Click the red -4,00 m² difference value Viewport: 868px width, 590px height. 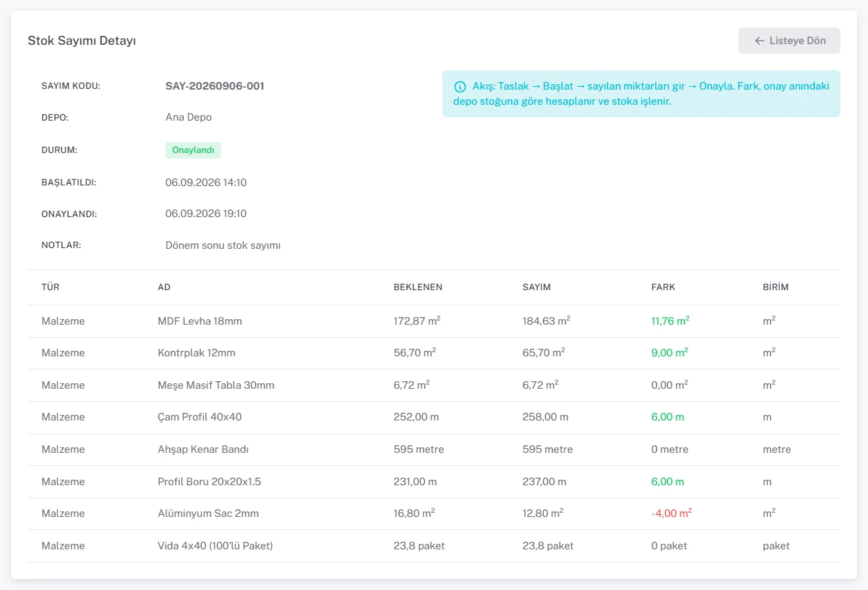coord(672,513)
